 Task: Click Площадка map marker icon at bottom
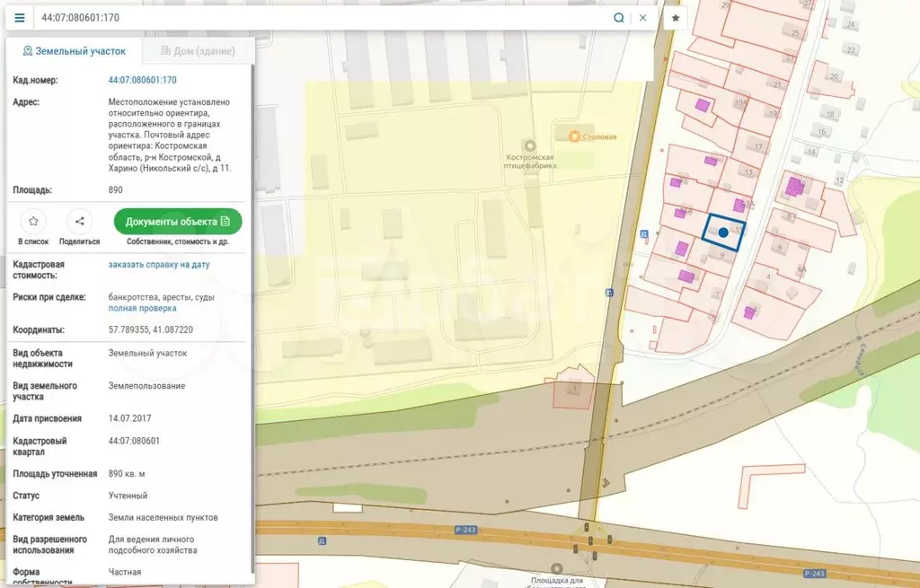click(x=557, y=568)
